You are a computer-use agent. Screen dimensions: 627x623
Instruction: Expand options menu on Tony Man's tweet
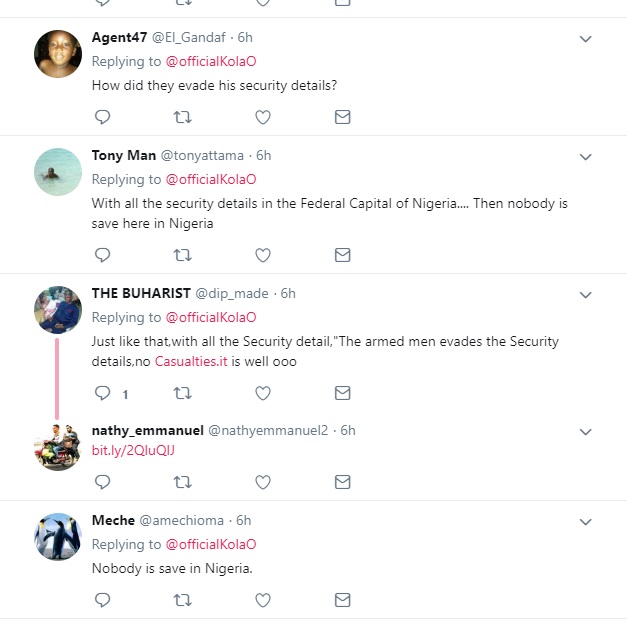(586, 157)
